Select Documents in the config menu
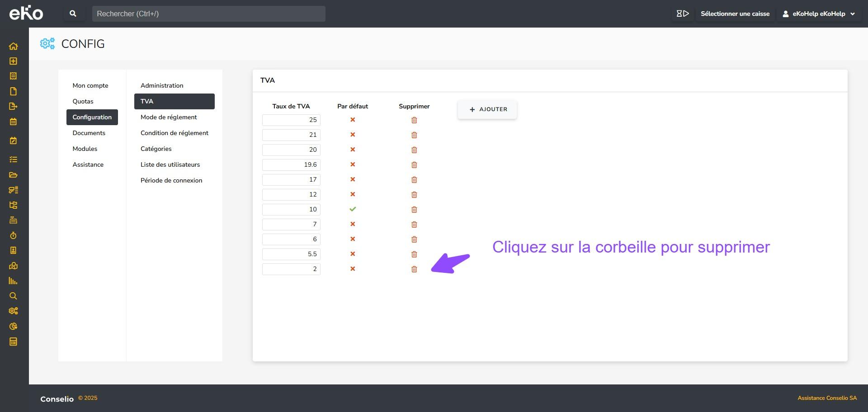868x412 pixels. (89, 133)
